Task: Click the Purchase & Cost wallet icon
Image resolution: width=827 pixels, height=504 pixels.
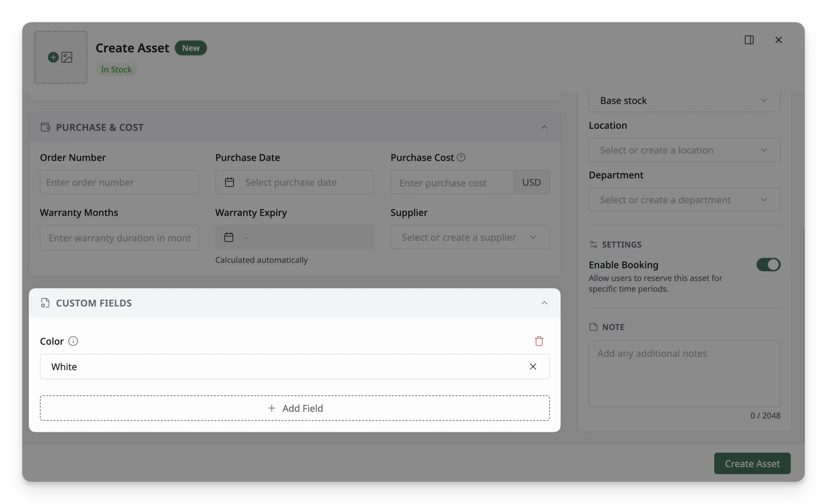Action: [x=45, y=127]
